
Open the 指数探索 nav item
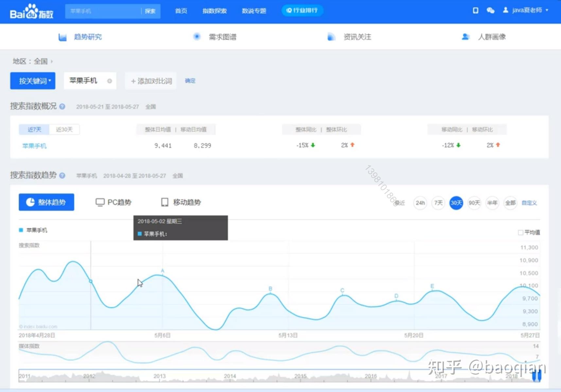[x=214, y=11]
